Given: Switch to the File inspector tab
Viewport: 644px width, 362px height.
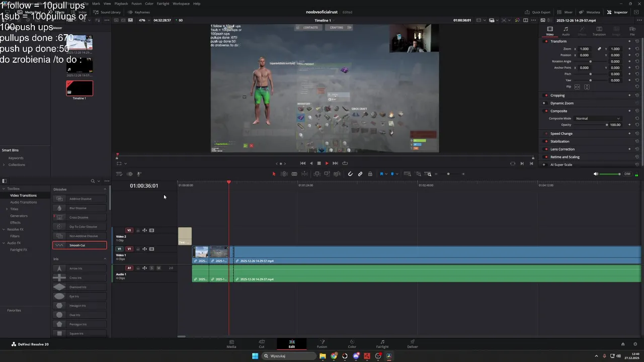Looking at the screenshot, I should click(632, 31).
